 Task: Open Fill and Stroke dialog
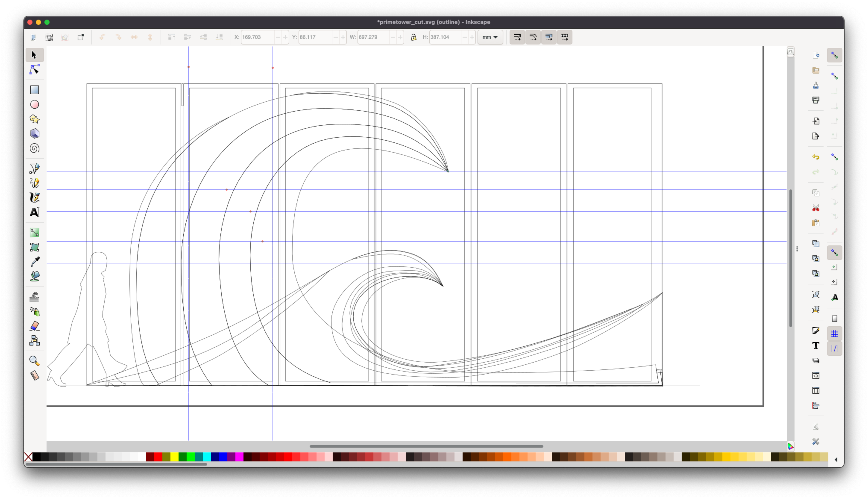816,331
